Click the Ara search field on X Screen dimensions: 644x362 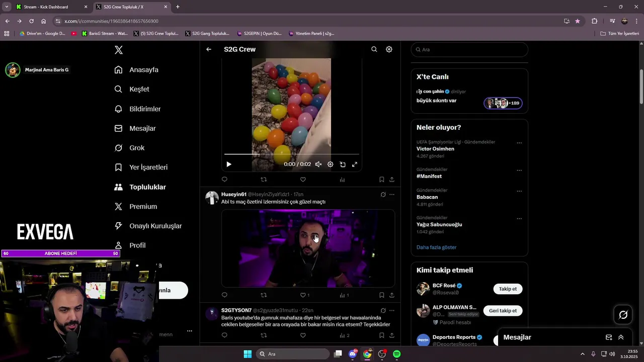[x=469, y=49]
